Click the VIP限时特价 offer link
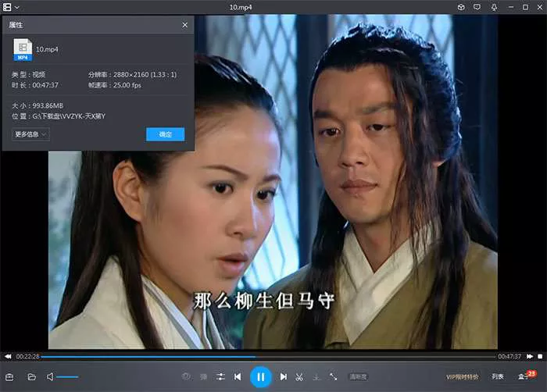Viewport: 547px width, 392px height. tap(463, 377)
